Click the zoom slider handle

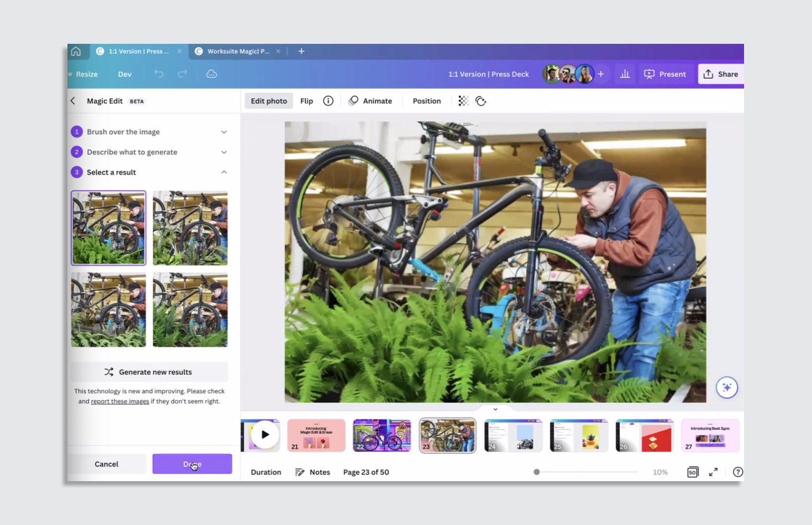coord(536,472)
